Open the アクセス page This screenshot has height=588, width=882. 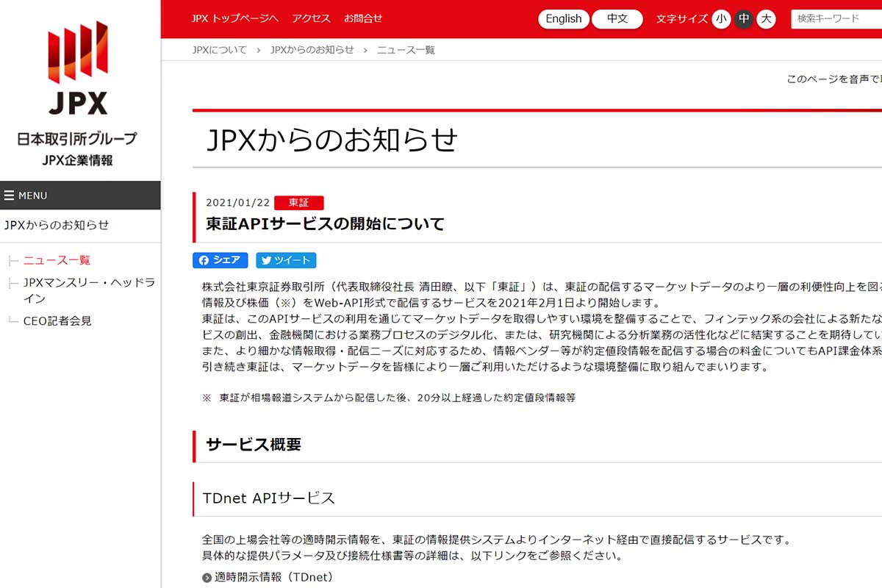click(x=311, y=18)
